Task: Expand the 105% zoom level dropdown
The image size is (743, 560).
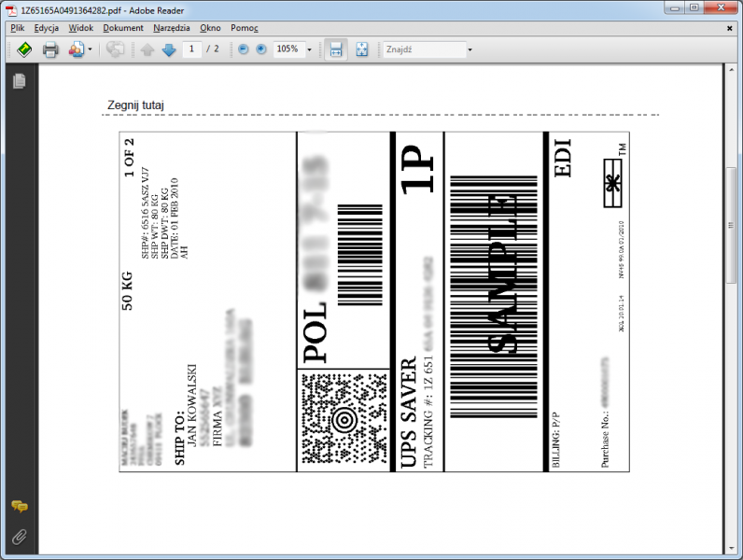Action: pyautogui.click(x=309, y=49)
